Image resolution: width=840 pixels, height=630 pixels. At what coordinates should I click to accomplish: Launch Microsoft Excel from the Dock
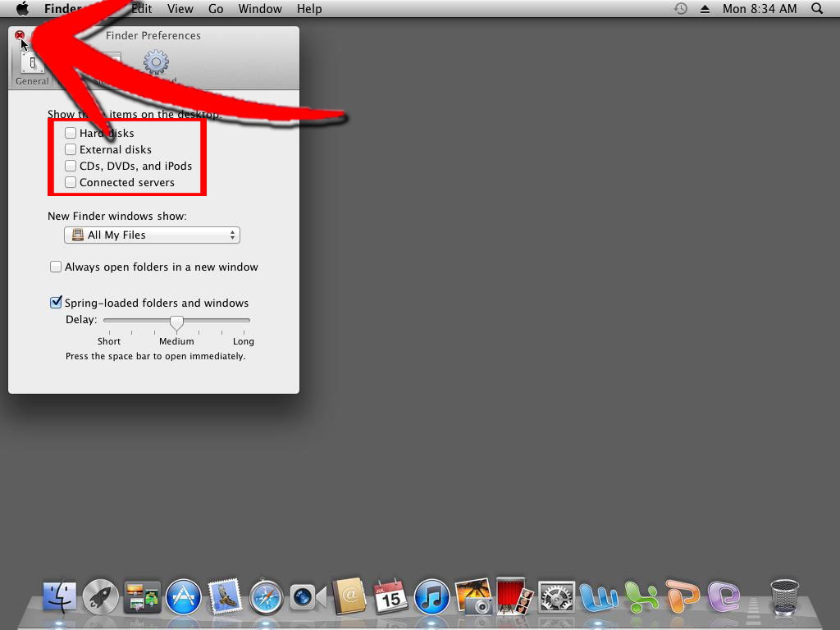coord(641,596)
